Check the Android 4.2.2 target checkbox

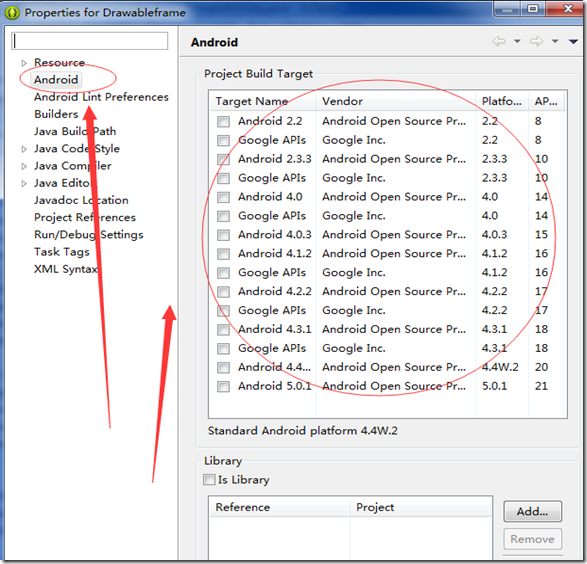pos(223,292)
